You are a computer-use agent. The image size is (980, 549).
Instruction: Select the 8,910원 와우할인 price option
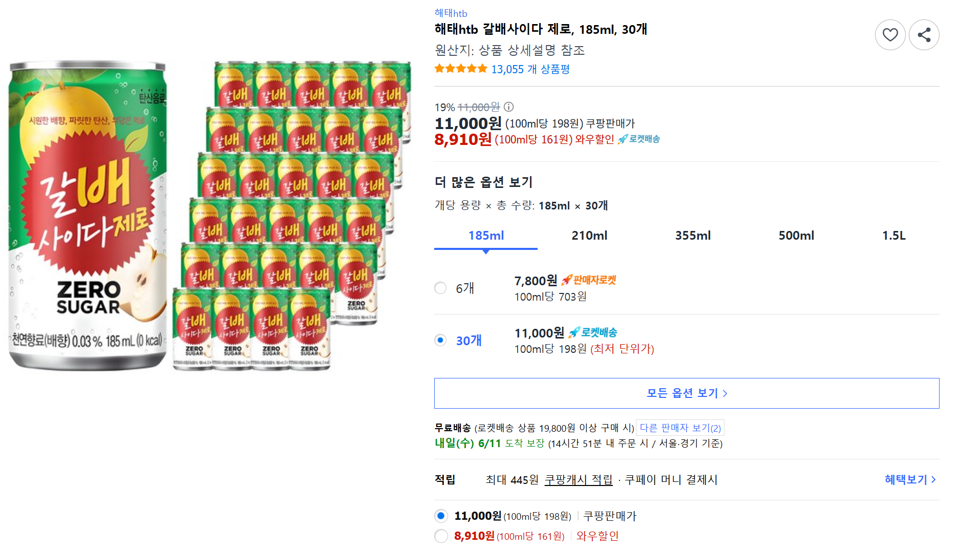tap(440, 536)
